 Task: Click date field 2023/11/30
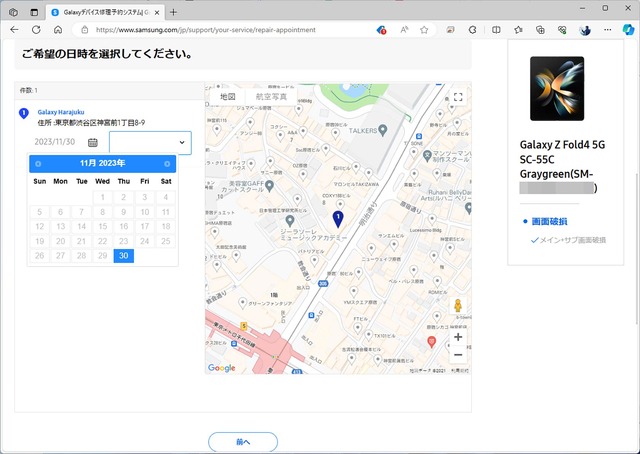point(55,142)
